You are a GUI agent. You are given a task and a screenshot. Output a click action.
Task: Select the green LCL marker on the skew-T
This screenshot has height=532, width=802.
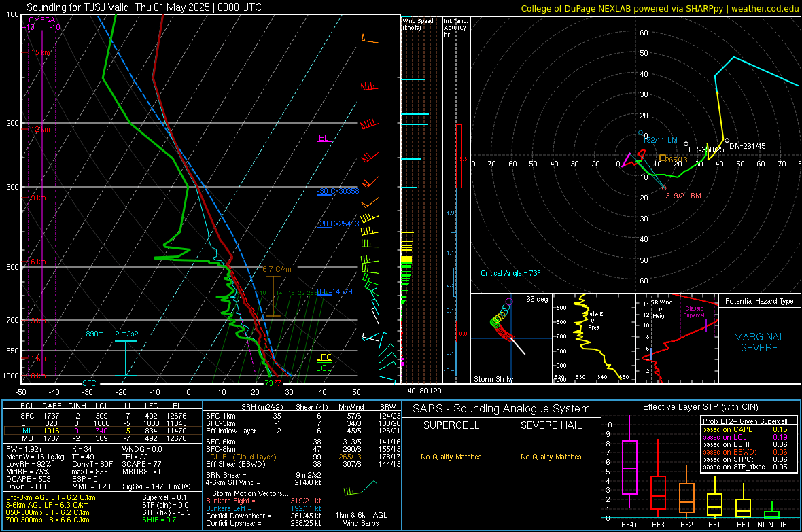(x=324, y=368)
